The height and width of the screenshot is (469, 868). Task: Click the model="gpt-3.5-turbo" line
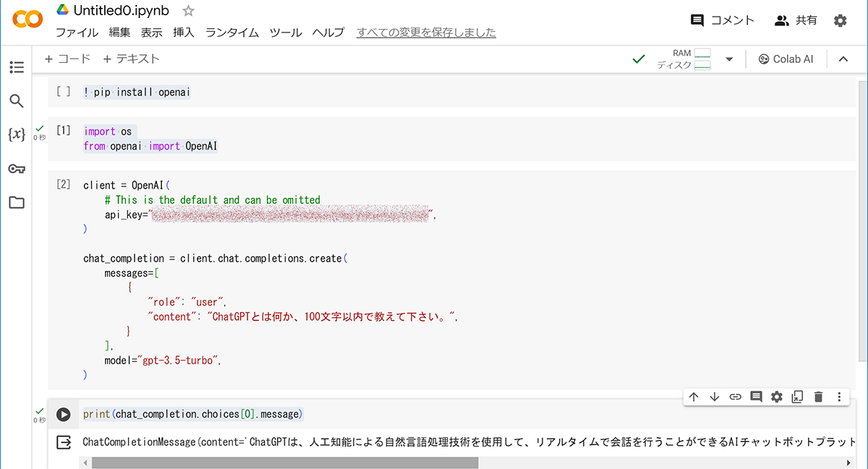(163, 361)
